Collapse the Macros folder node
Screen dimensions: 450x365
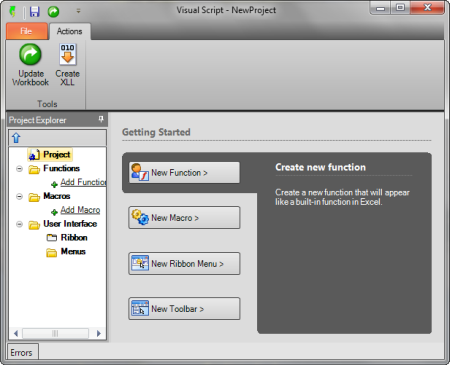tap(19, 196)
